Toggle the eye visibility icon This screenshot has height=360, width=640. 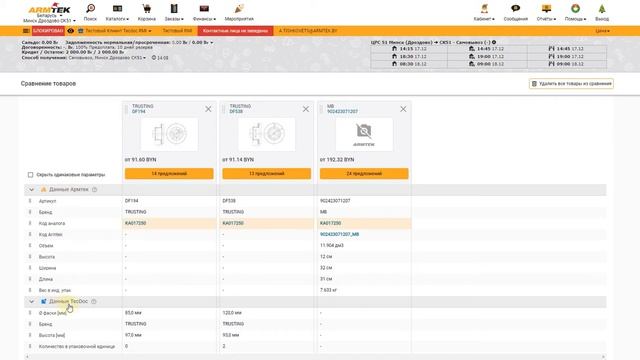click(71, 31)
